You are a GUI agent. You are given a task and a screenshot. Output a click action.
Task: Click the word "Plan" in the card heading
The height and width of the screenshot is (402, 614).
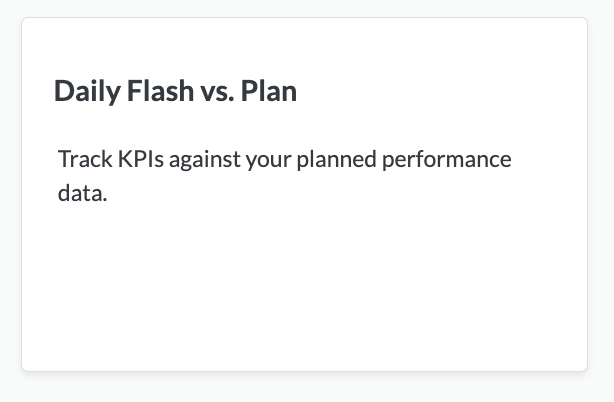pyautogui.click(x=269, y=91)
